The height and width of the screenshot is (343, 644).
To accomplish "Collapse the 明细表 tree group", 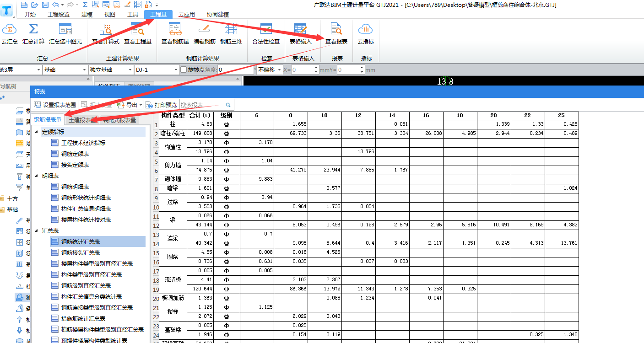I will (36, 176).
